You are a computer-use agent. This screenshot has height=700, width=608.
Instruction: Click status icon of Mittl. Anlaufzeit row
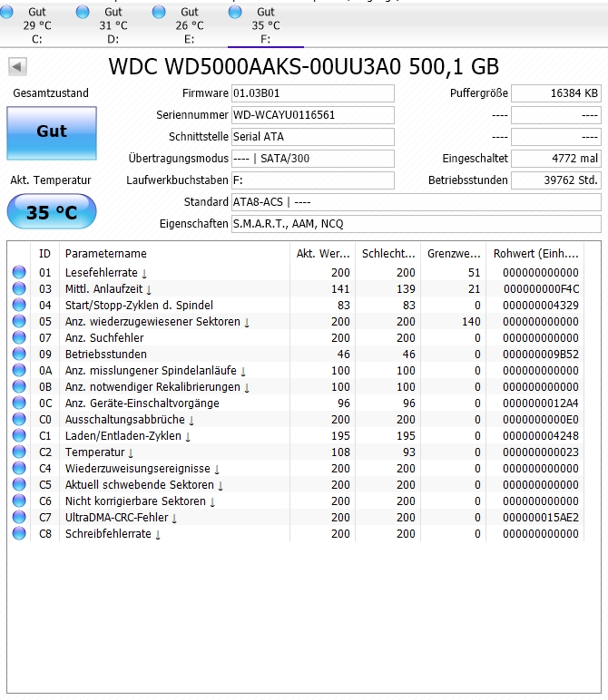(x=19, y=289)
